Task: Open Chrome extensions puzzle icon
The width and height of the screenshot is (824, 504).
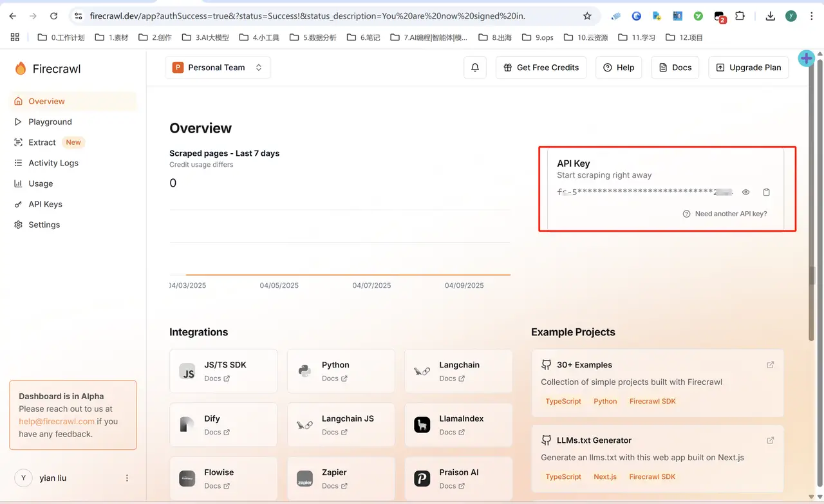Action: point(740,16)
